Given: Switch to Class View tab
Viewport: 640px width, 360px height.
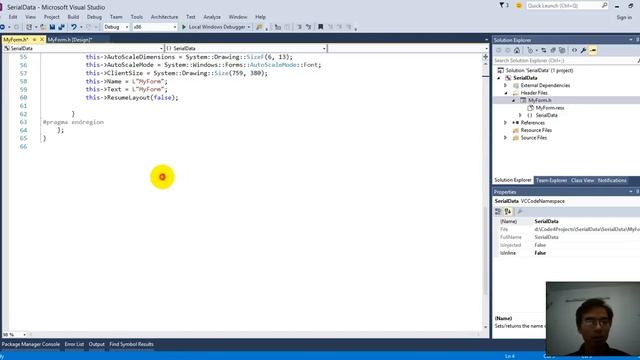Looking at the screenshot, I should click(x=582, y=180).
